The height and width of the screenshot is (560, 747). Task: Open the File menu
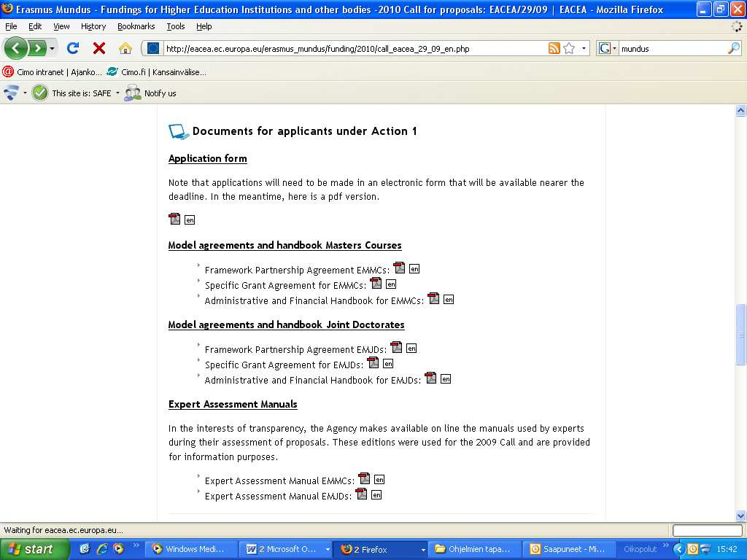[11, 26]
